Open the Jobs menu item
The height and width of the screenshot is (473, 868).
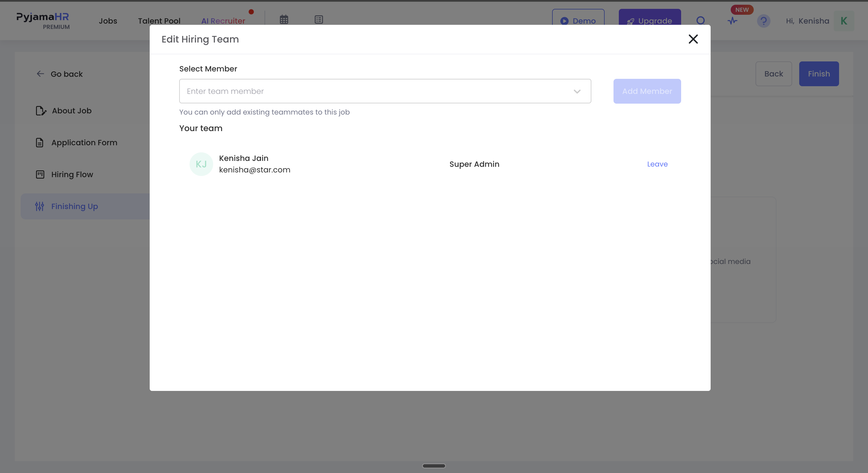108,21
